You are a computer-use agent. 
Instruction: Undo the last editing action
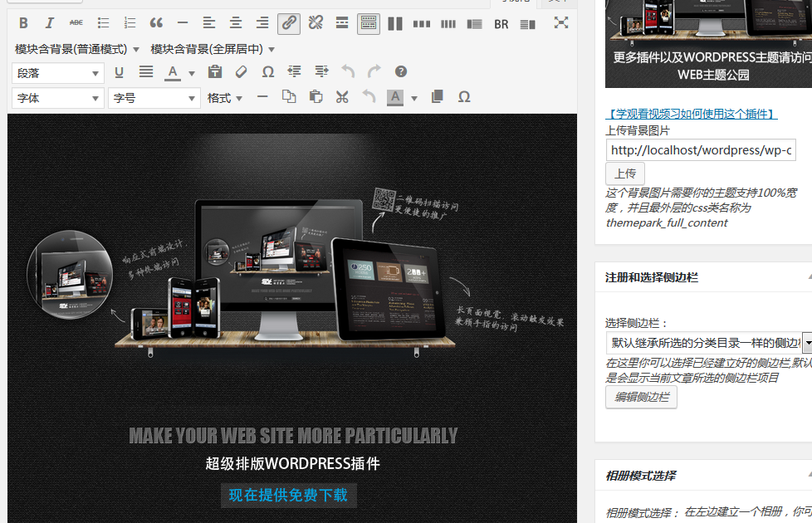coord(348,73)
